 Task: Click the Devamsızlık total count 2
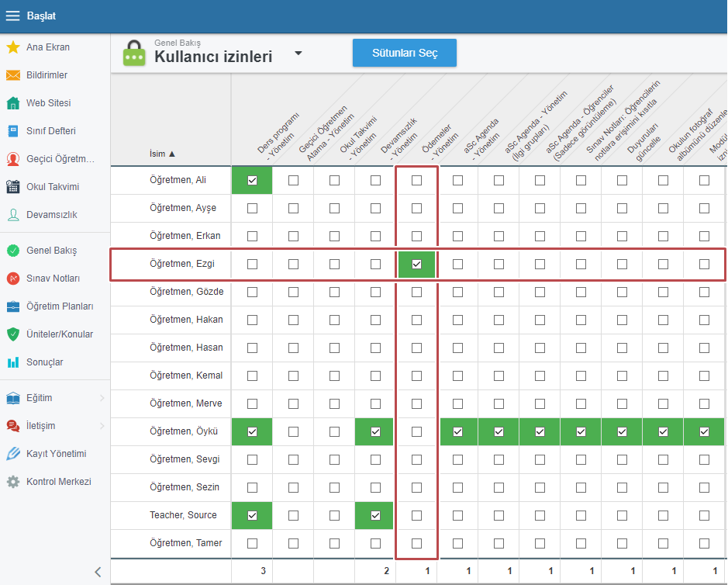coord(386,571)
